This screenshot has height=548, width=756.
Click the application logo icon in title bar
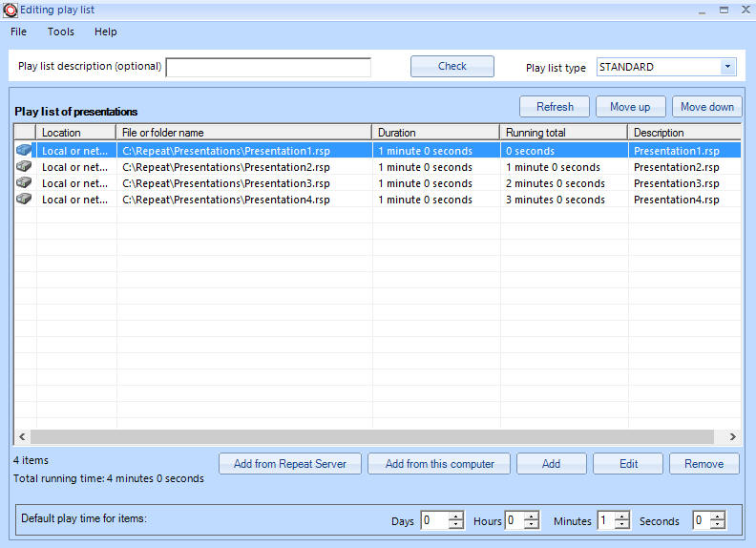[10, 11]
